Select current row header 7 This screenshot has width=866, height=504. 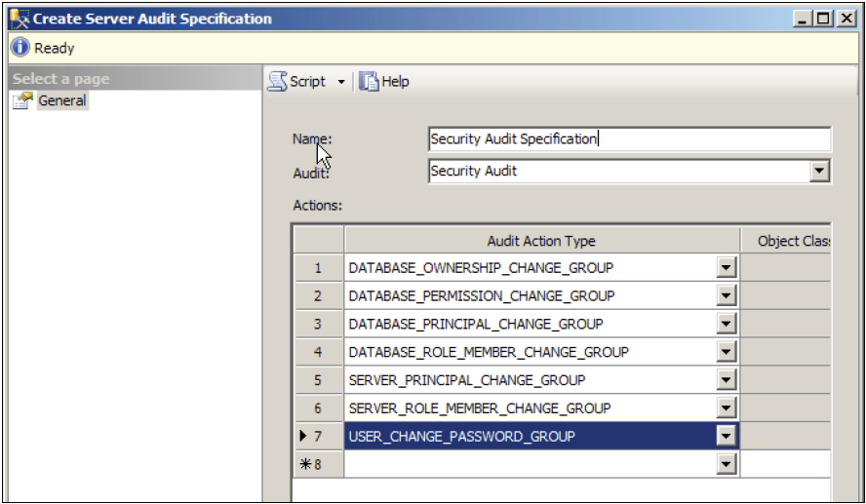(x=318, y=436)
